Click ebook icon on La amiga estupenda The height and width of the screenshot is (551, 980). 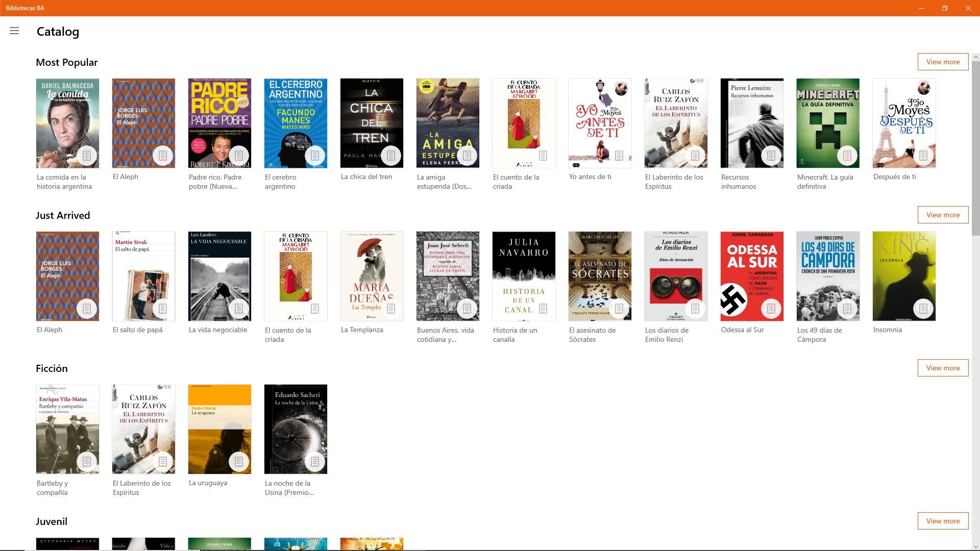pyautogui.click(x=467, y=156)
